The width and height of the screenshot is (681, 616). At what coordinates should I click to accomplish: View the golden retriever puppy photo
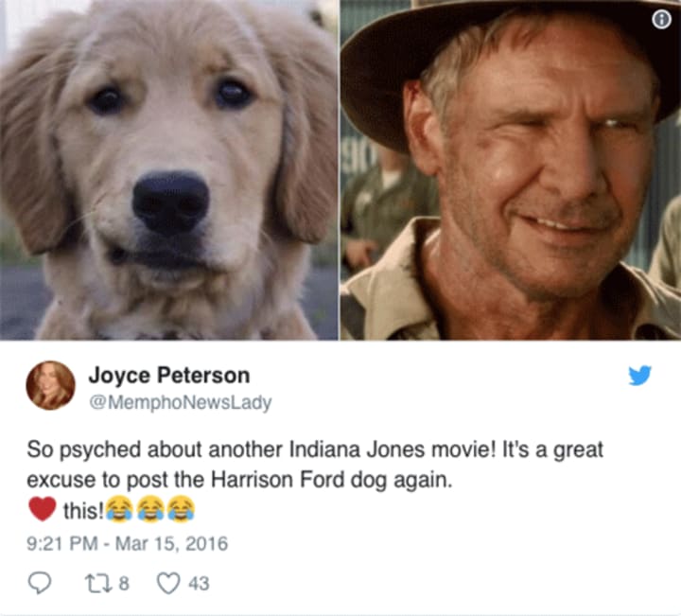click(169, 170)
